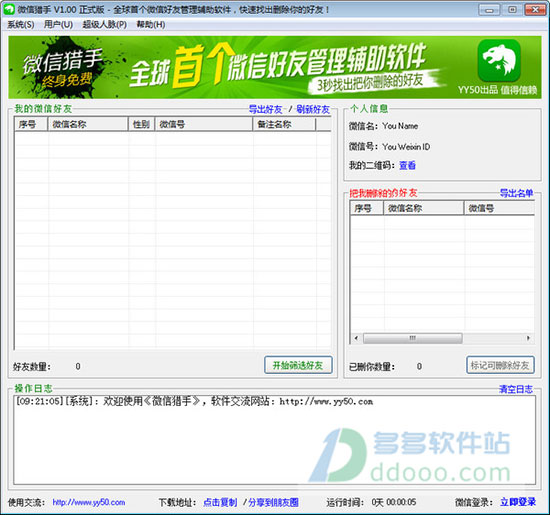This screenshot has width=550, height=515.
Task: Click the 标记可删除好友 button
Action: coord(500,365)
